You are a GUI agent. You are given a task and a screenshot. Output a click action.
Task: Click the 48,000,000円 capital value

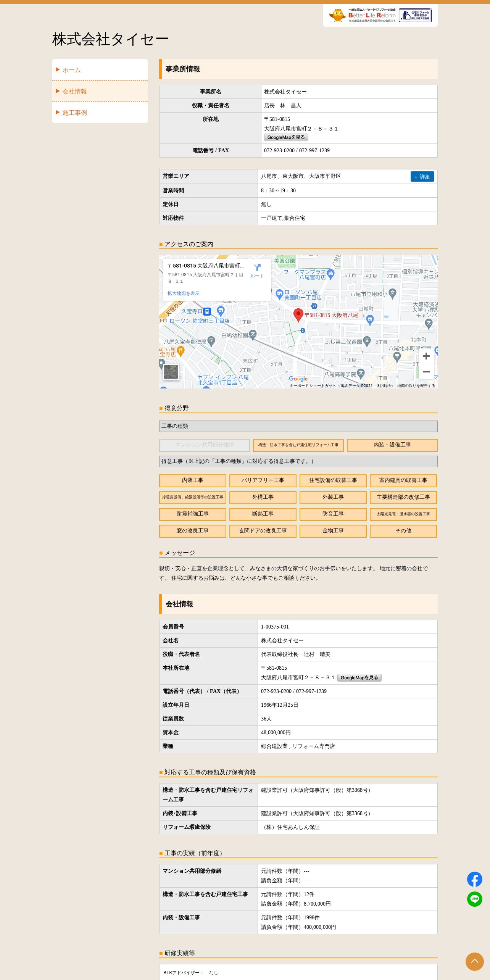click(x=276, y=733)
